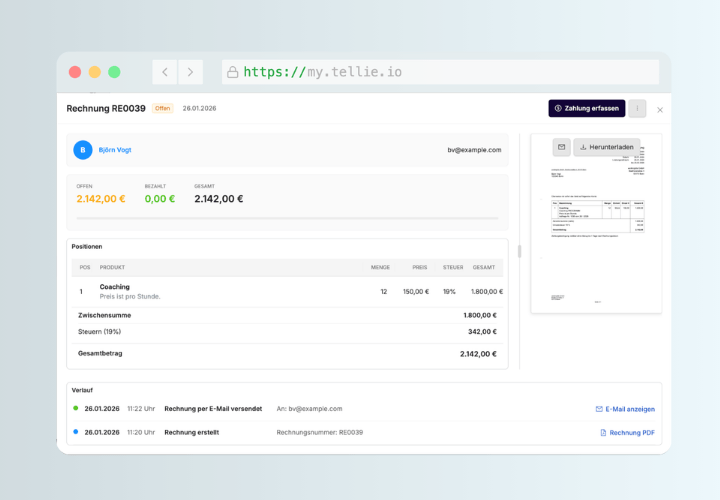The width and height of the screenshot is (720, 500).
Task: Click the Offen status badge
Action: click(163, 108)
